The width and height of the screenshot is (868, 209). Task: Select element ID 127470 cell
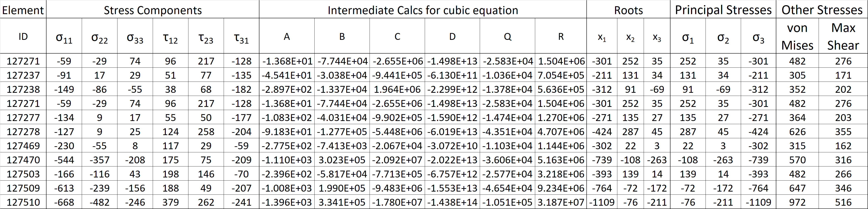(x=23, y=160)
